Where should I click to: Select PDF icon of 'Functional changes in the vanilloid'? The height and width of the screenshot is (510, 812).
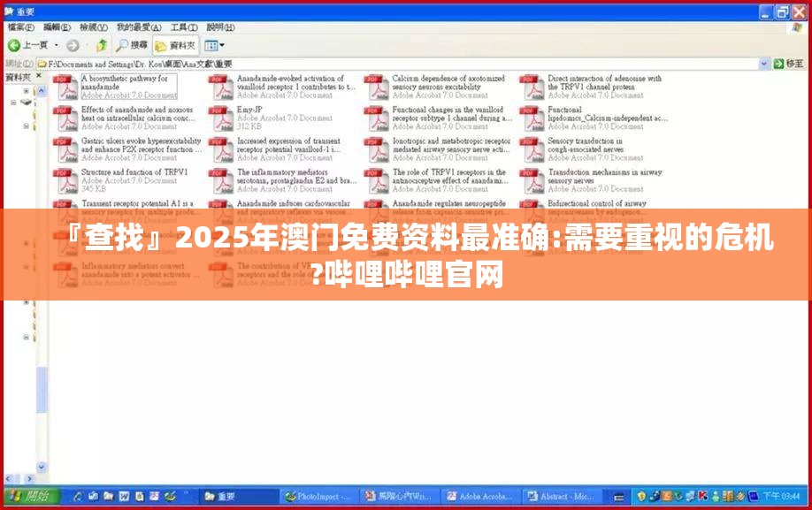(377, 118)
